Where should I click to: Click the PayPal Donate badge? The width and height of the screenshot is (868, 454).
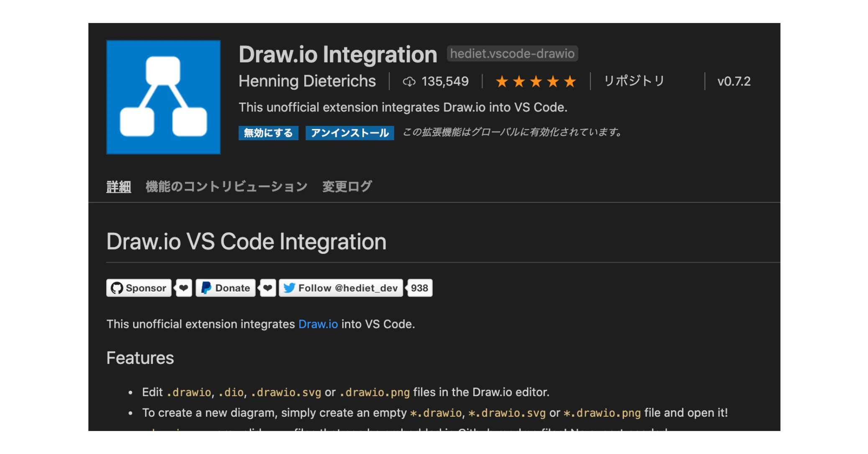tap(226, 288)
